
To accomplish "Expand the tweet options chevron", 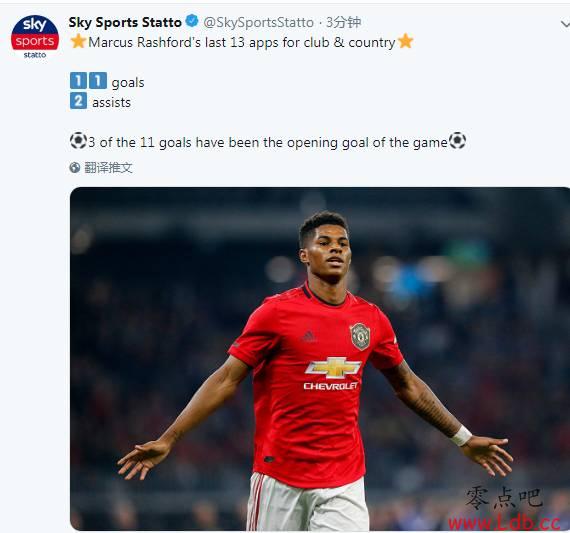I will (x=565, y=24).
